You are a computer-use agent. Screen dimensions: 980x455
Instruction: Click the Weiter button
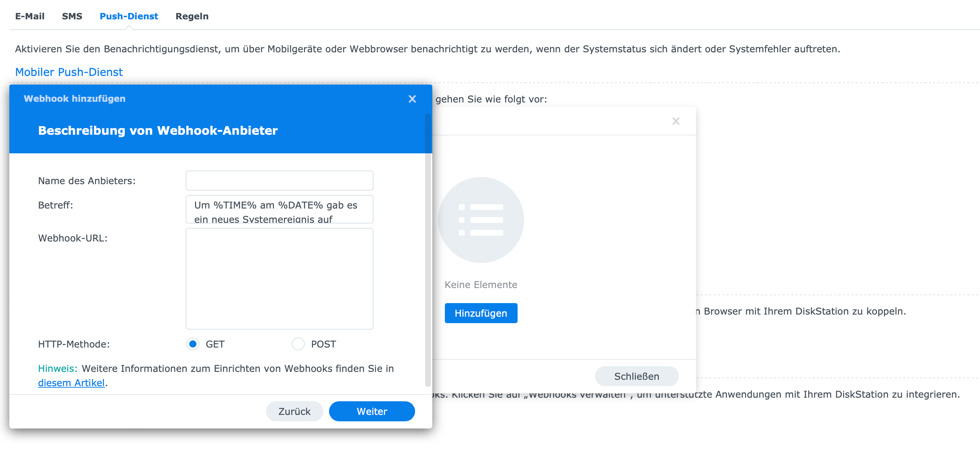coord(371,411)
